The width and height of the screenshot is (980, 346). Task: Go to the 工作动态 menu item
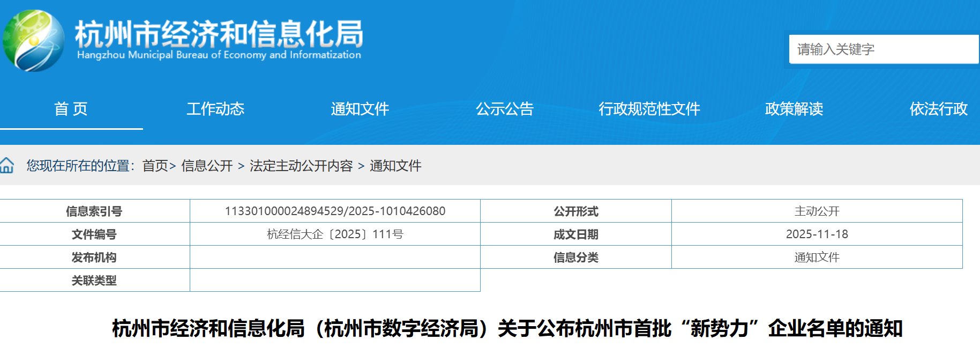(215, 109)
